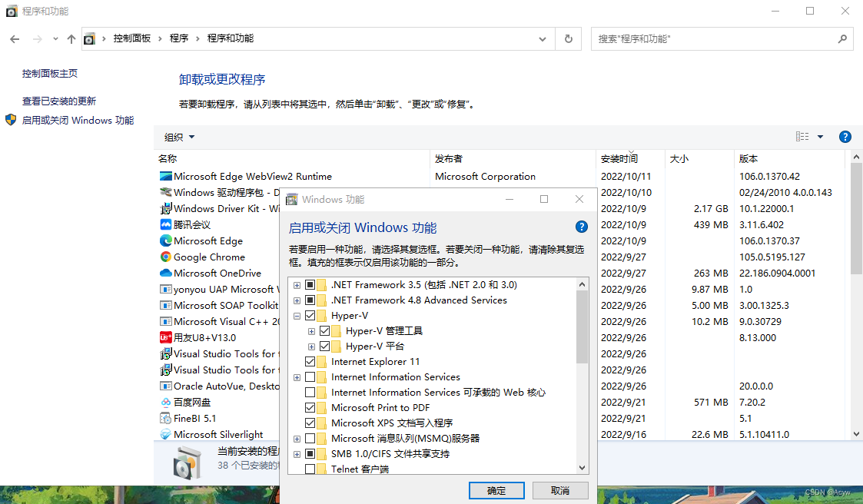Enable Telnet 客户端 checkbox
The image size is (863, 504).
(310, 469)
